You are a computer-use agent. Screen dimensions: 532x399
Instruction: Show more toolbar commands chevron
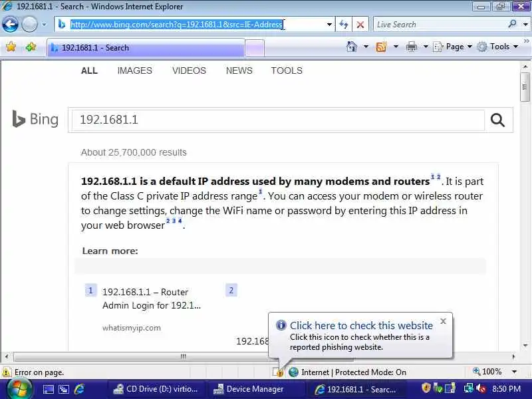tap(526, 41)
